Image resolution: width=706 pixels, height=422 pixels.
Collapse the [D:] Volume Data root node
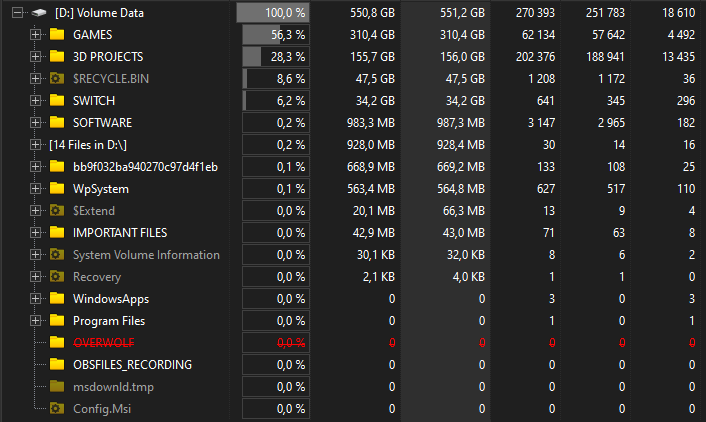[17, 13]
